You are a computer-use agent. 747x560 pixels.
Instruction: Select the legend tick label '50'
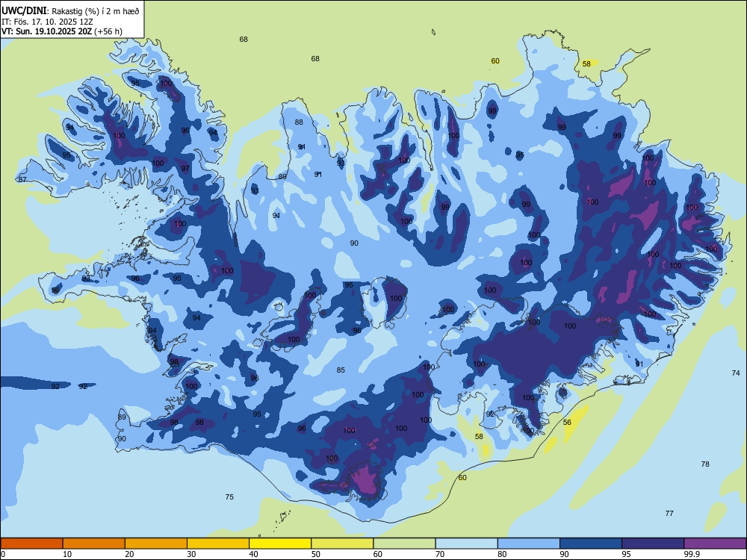pos(315,554)
